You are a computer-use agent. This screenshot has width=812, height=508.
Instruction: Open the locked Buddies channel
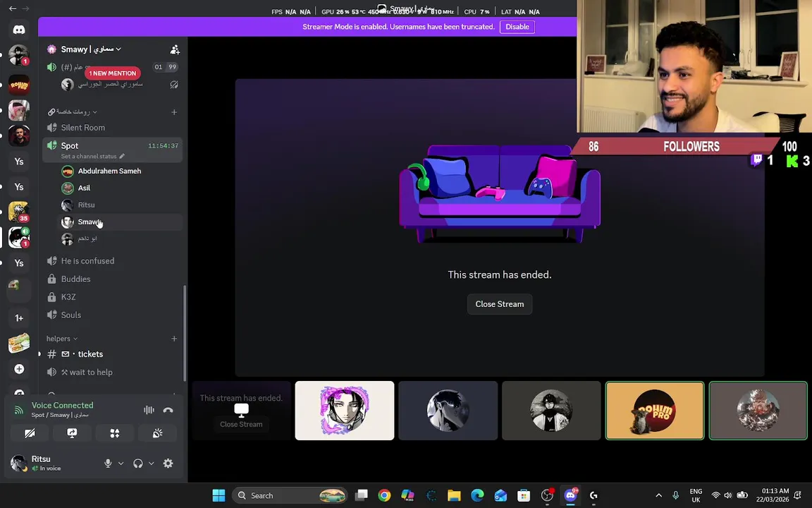[x=112, y=279]
